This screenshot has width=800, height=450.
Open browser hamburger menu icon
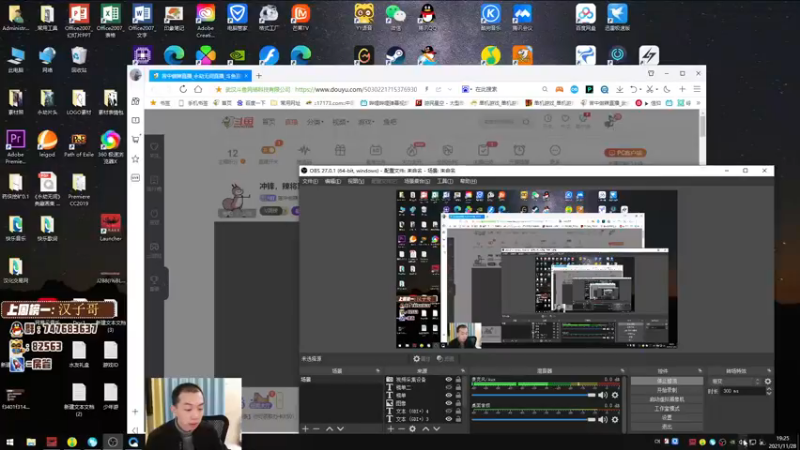[697, 89]
